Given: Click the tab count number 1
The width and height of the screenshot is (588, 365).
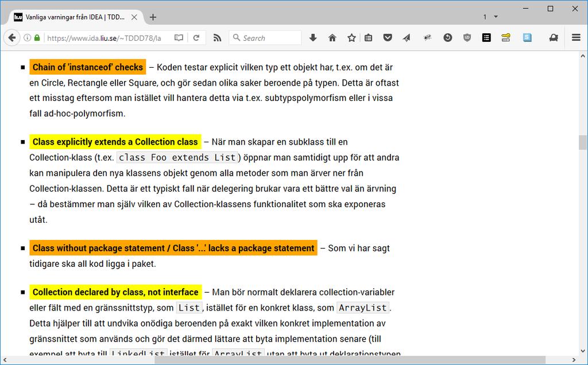Looking at the screenshot, I should (485, 17).
